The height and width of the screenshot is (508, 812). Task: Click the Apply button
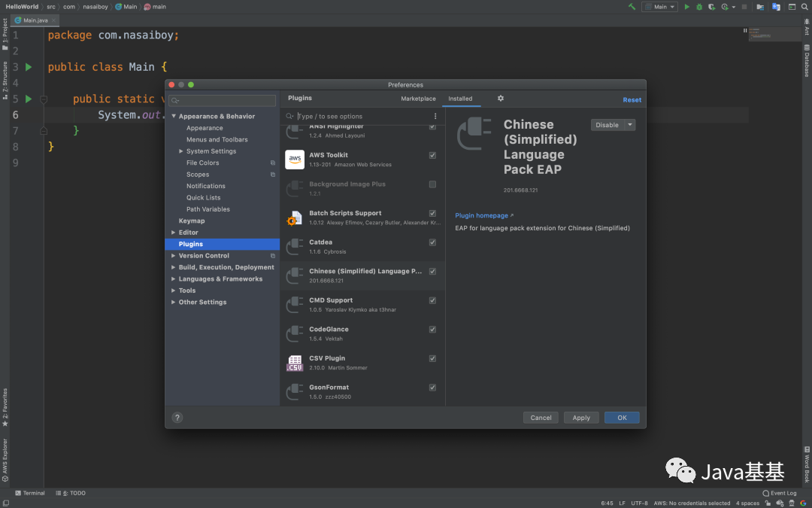click(x=581, y=418)
